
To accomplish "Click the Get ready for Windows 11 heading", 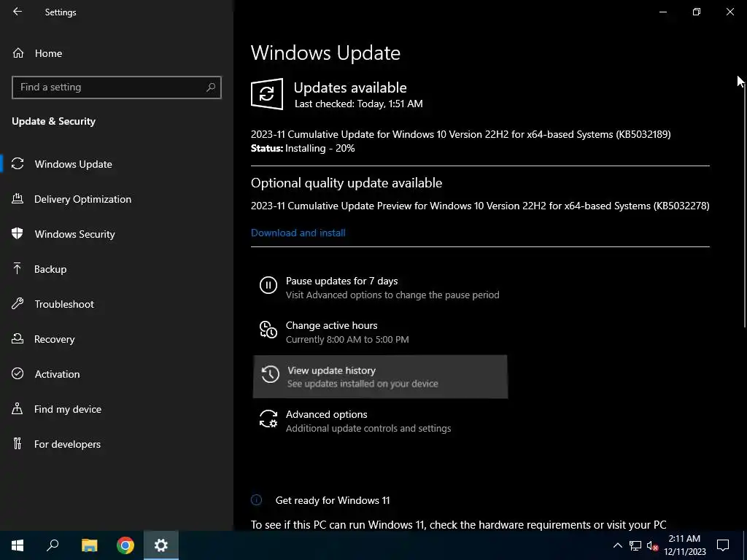I will (333, 500).
